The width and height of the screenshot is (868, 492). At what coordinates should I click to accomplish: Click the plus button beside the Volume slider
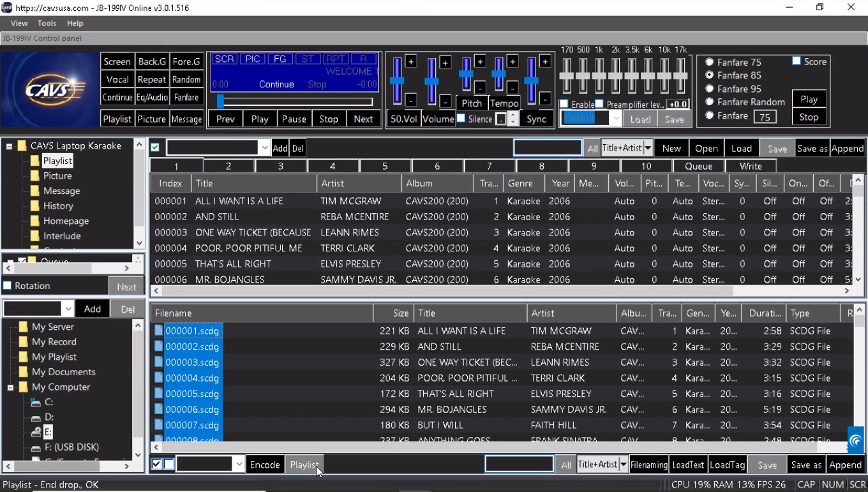(445, 63)
